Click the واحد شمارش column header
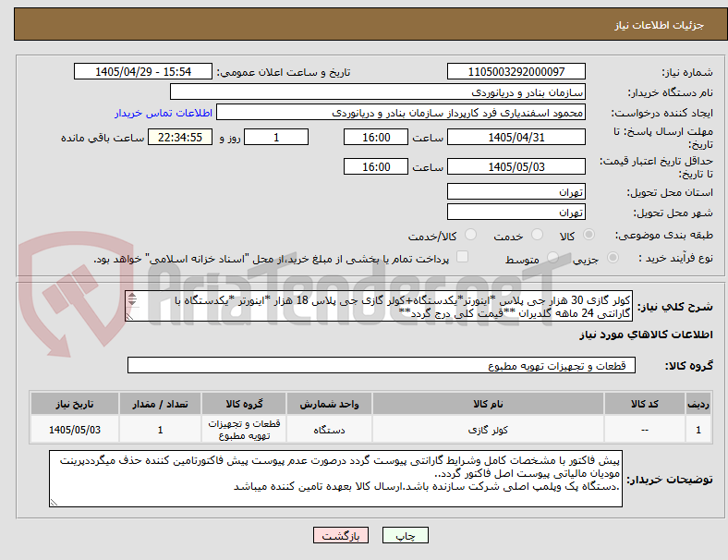Viewport: 728px width, 560px height. coord(329,404)
